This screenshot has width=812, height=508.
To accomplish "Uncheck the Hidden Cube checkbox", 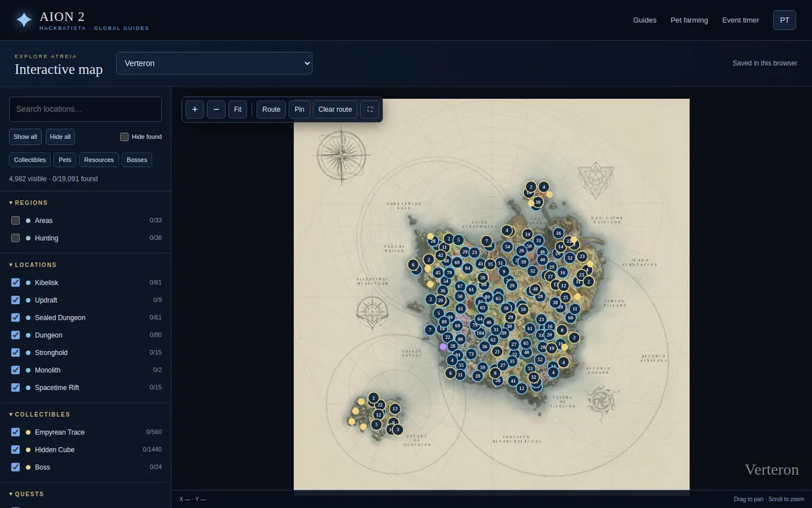I will (16, 450).
